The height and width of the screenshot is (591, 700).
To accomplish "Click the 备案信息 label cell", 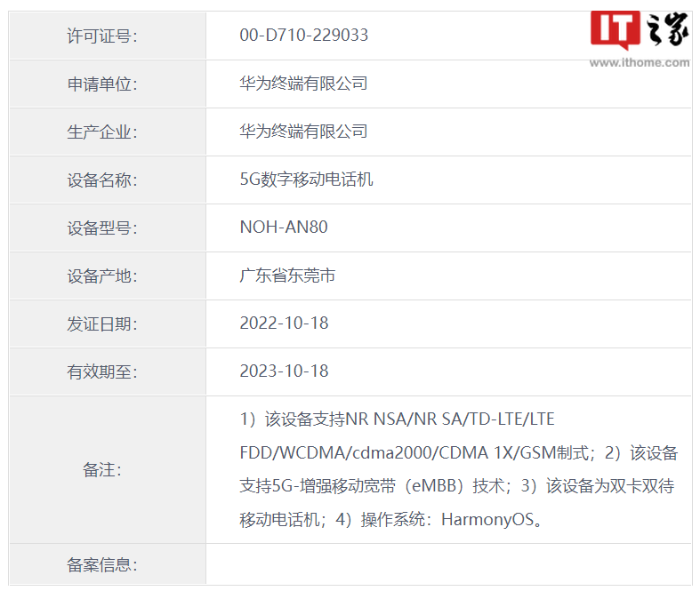I will [x=102, y=564].
